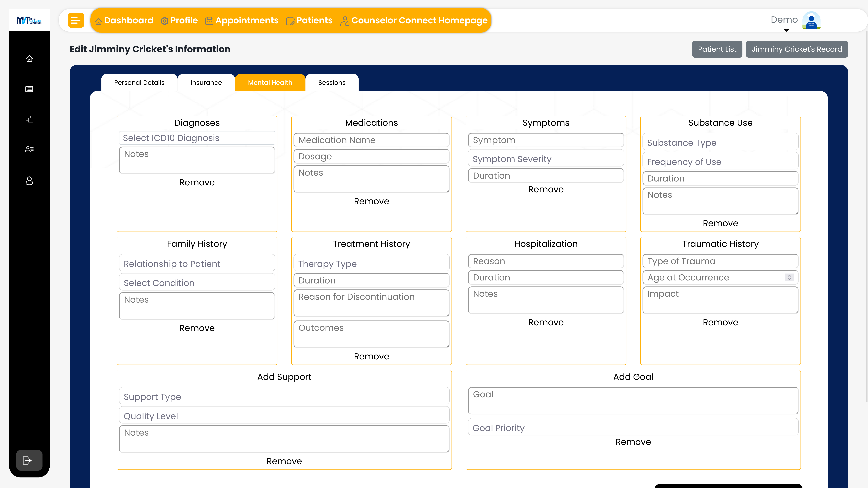Remove the Hospitalization entry
Image resolution: width=868 pixels, height=488 pixels.
click(x=546, y=322)
